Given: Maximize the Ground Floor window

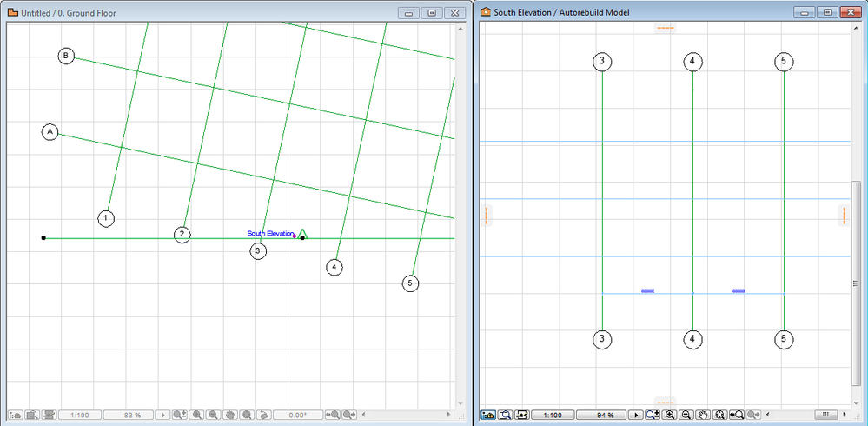Looking at the screenshot, I should [x=432, y=13].
